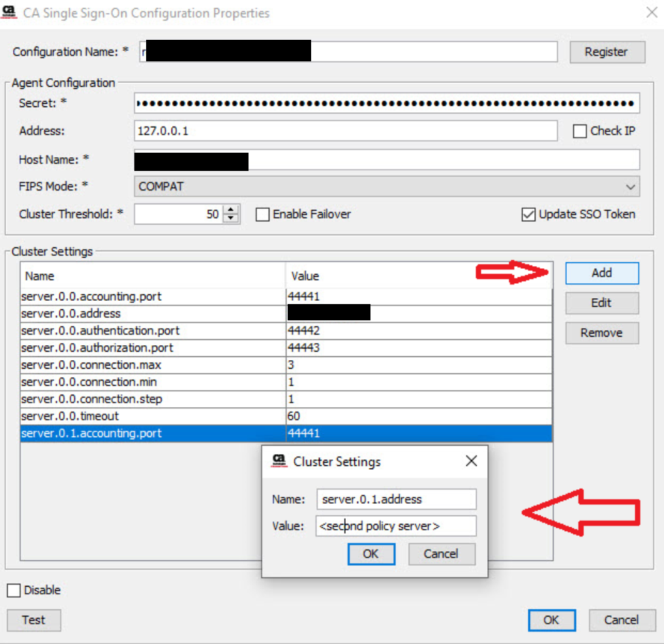
Task: Click value 1 in the connection.min row
Action: 291,382
